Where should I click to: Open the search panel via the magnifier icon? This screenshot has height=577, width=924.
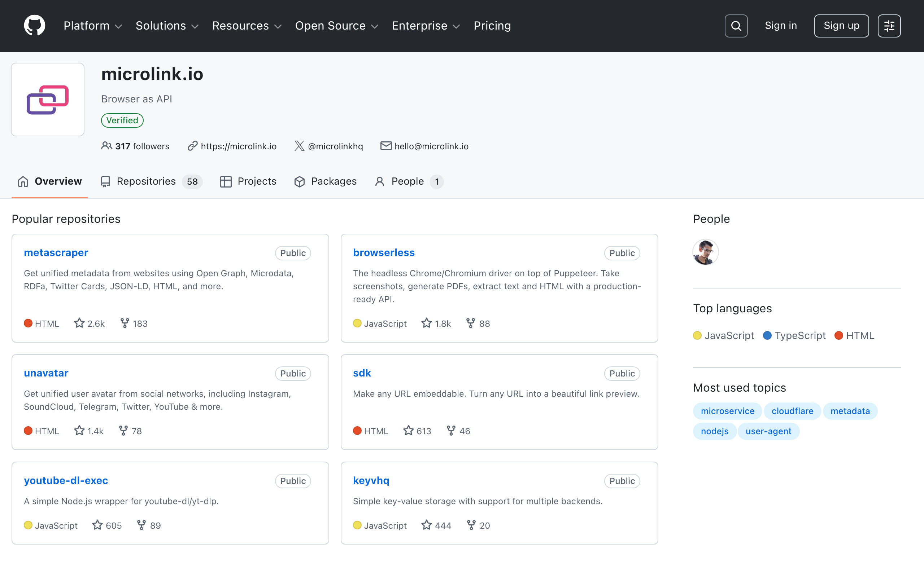[736, 26]
